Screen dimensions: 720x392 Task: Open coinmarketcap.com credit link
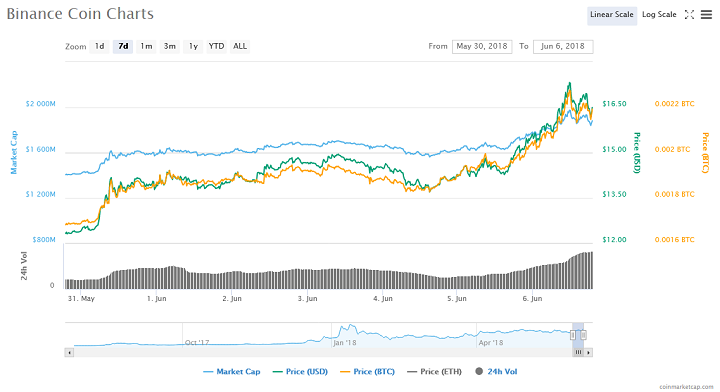(x=686, y=386)
